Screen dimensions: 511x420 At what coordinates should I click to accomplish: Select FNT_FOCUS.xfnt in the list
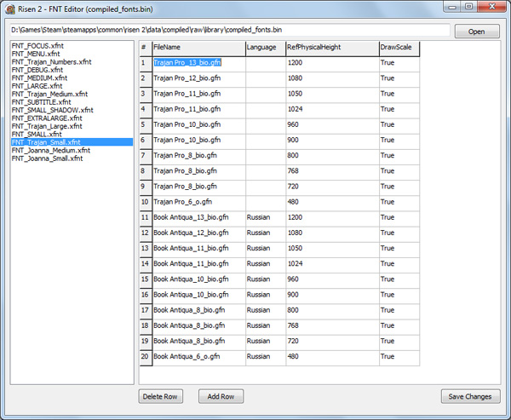coord(72,46)
